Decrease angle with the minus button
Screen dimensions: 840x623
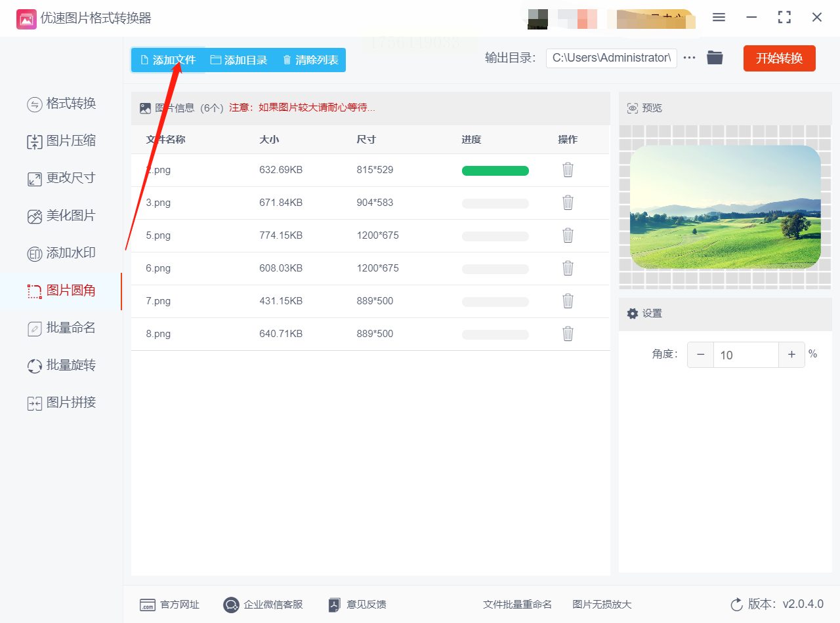(x=700, y=355)
